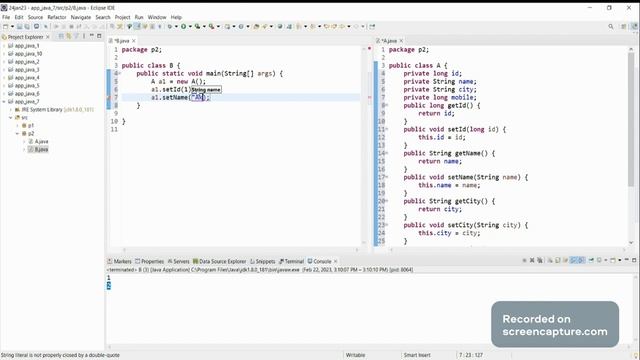Click the Save toolbar icon
Viewport: 640px width, 360px height.
[19, 27]
